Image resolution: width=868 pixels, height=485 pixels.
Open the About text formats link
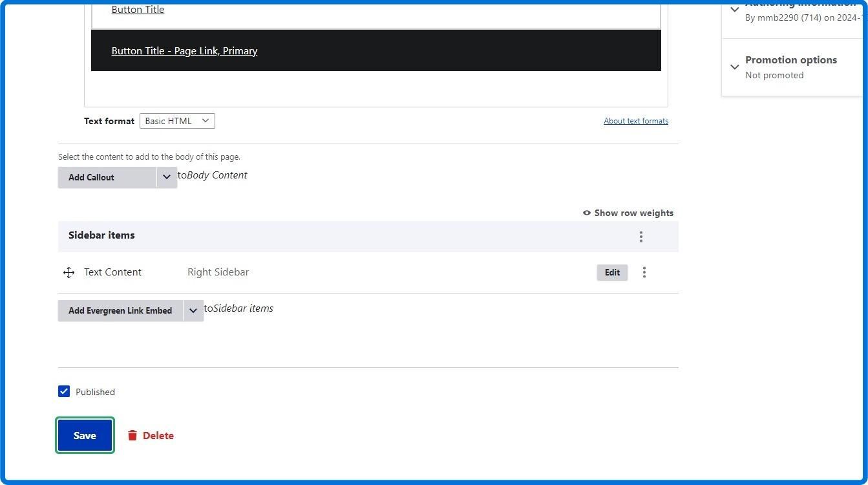pyautogui.click(x=636, y=121)
